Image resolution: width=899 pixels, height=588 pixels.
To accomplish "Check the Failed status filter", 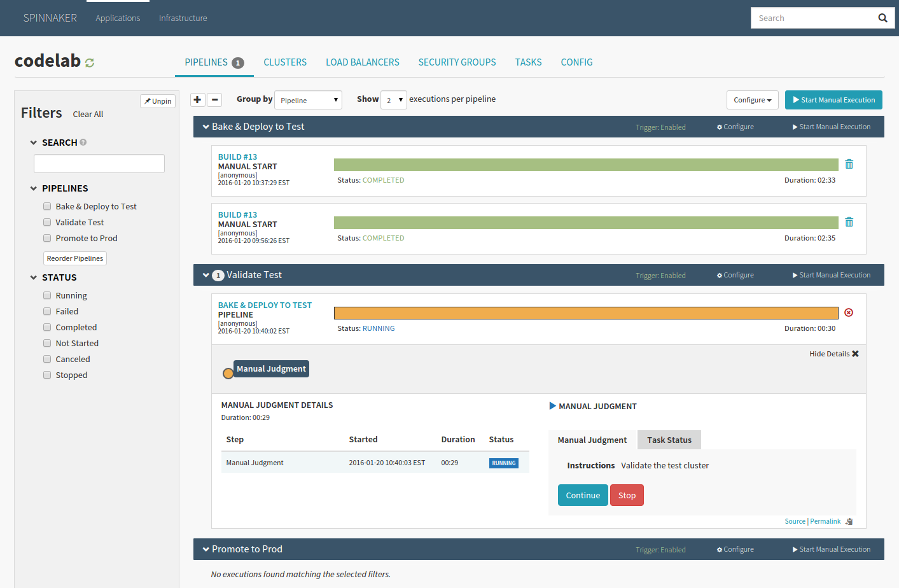I will [47, 311].
